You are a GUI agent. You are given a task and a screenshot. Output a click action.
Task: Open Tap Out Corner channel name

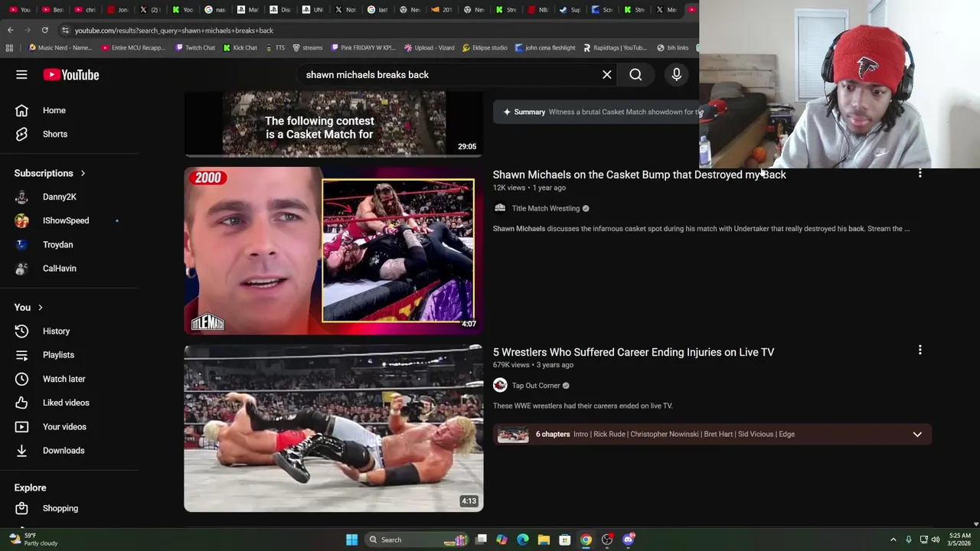click(x=536, y=386)
